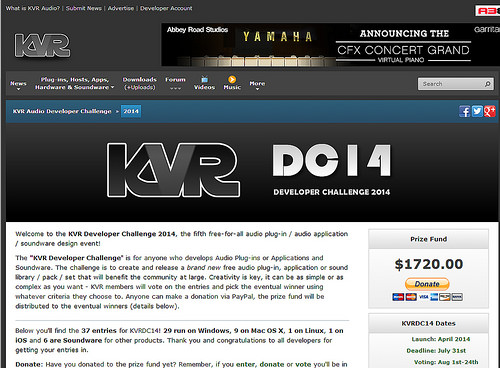The image size is (500, 368).
Task: Click the payment card icons under Donate
Action: [x=427, y=297]
